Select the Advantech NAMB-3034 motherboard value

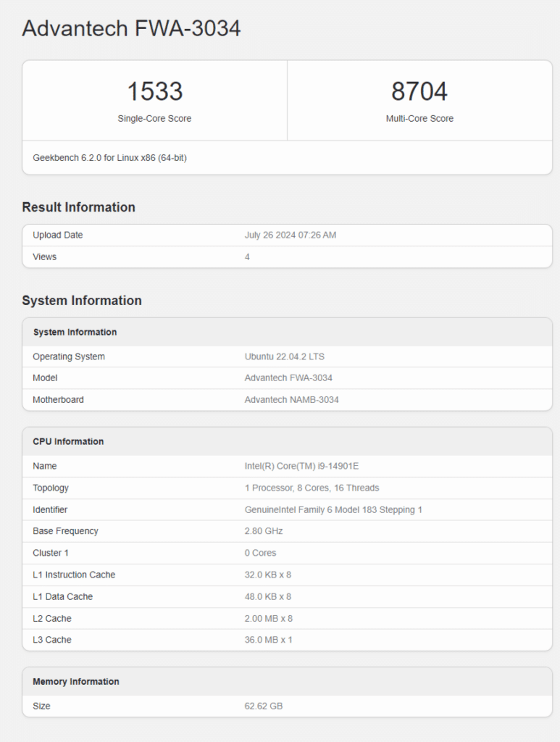[x=291, y=399]
